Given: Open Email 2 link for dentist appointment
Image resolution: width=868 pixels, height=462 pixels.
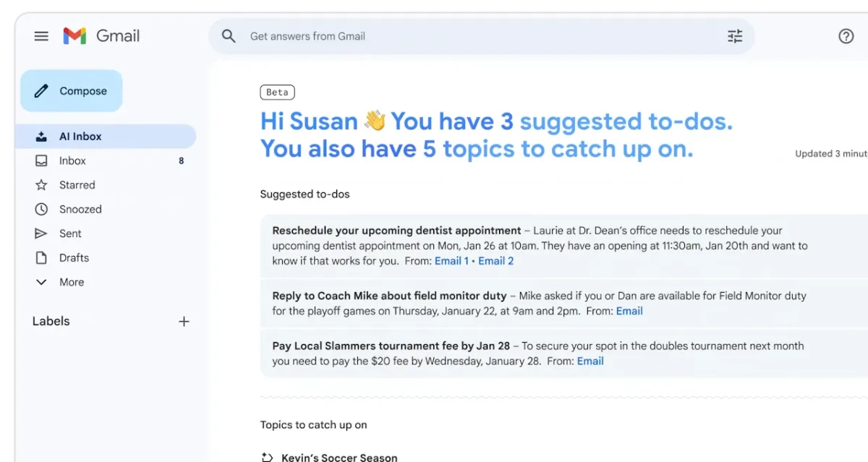Looking at the screenshot, I should click(495, 261).
